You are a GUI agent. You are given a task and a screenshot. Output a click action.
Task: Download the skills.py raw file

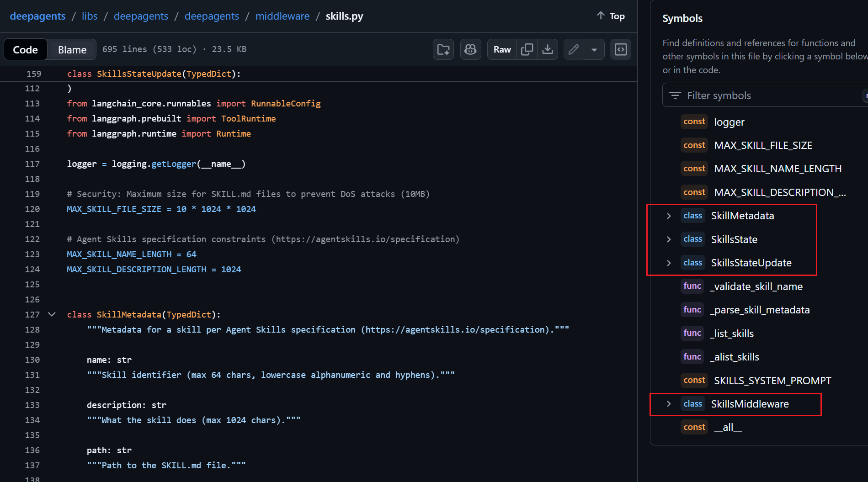[548, 49]
